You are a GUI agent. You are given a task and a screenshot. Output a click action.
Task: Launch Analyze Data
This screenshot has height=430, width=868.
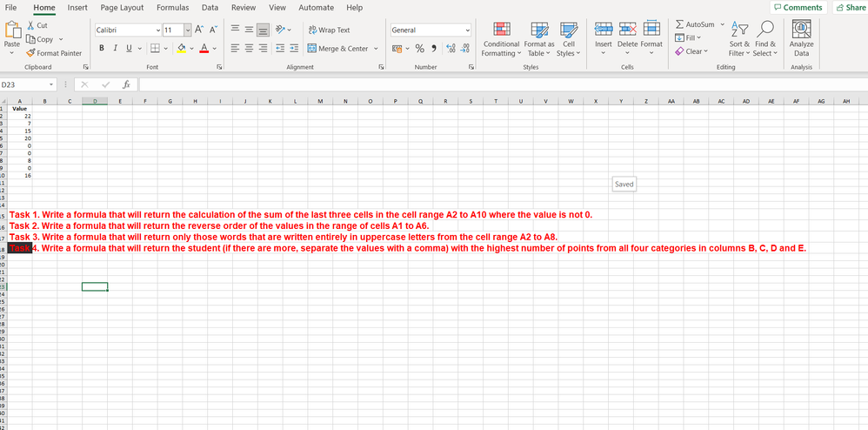(x=801, y=39)
